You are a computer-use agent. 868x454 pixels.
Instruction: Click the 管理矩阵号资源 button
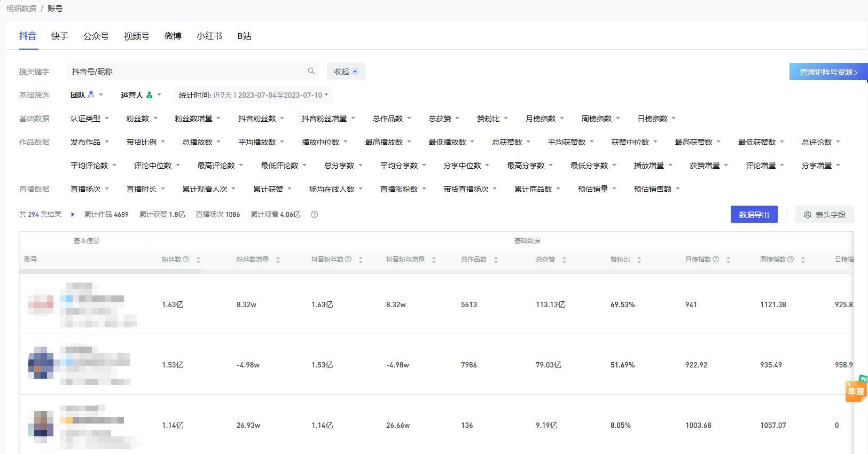click(x=828, y=72)
